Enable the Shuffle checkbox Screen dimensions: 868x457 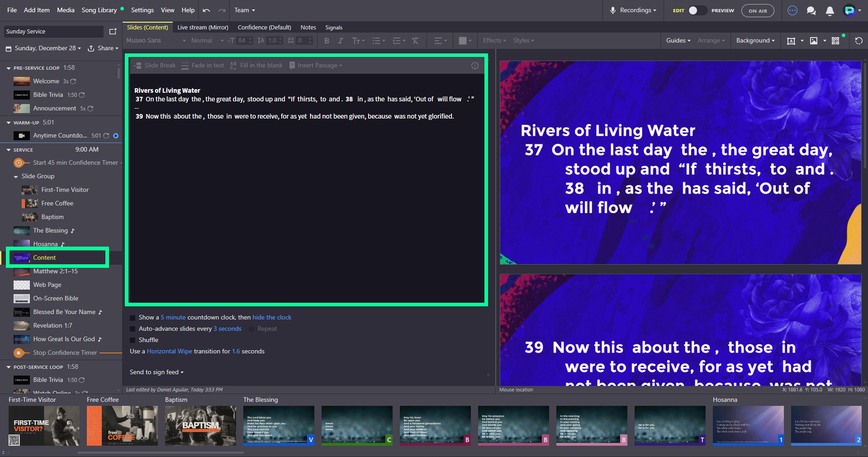pos(133,340)
